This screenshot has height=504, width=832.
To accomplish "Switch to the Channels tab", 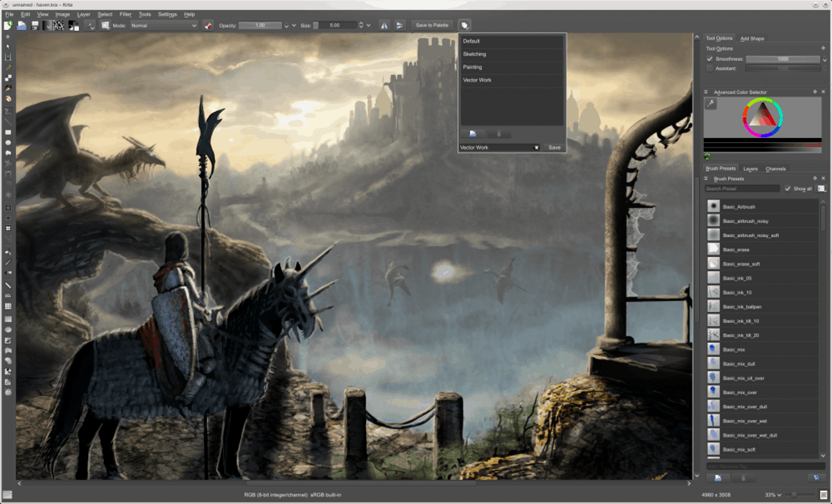I will tap(776, 168).
